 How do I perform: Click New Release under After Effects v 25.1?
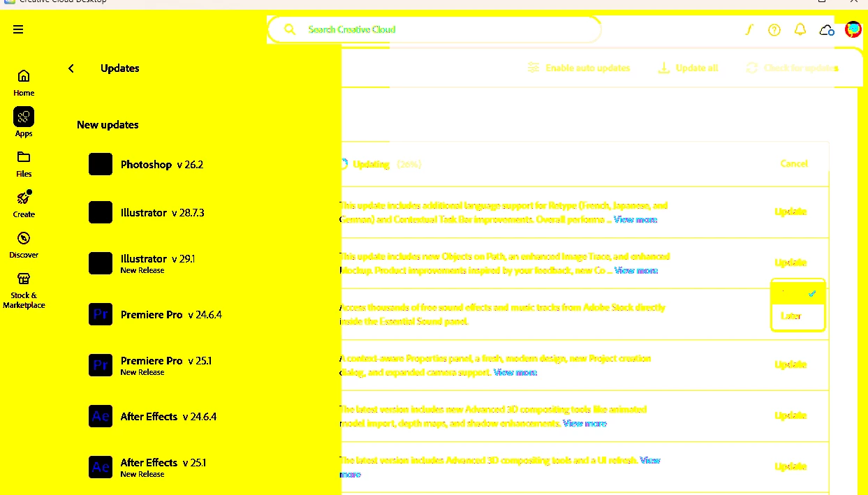(x=142, y=474)
